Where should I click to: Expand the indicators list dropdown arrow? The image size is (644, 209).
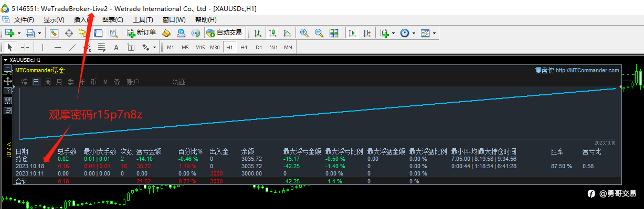click(x=394, y=33)
